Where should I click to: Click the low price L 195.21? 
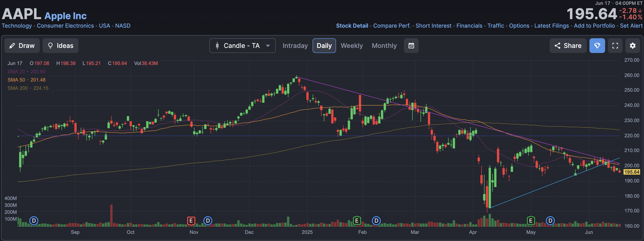(92, 63)
